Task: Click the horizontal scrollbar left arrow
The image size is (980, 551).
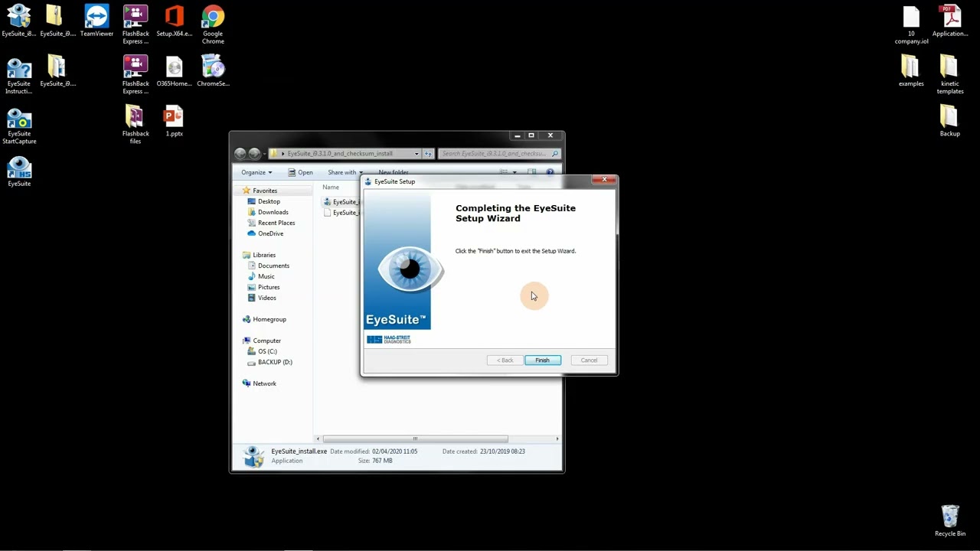Action: tap(318, 439)
